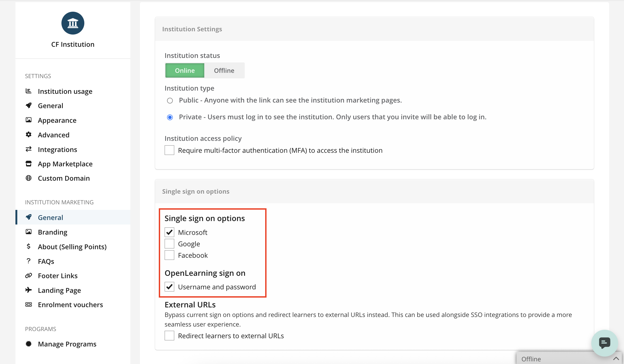Click the CF Institution logo icon
Screen dimensions: 624x364
pyautogui.click(x=73, y=23)
